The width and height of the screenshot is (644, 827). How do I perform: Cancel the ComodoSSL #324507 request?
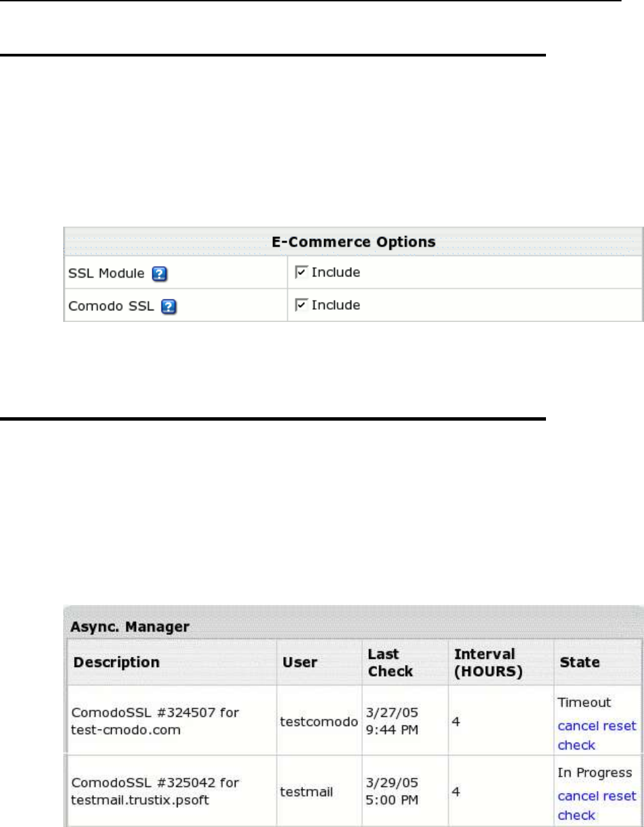579,726
